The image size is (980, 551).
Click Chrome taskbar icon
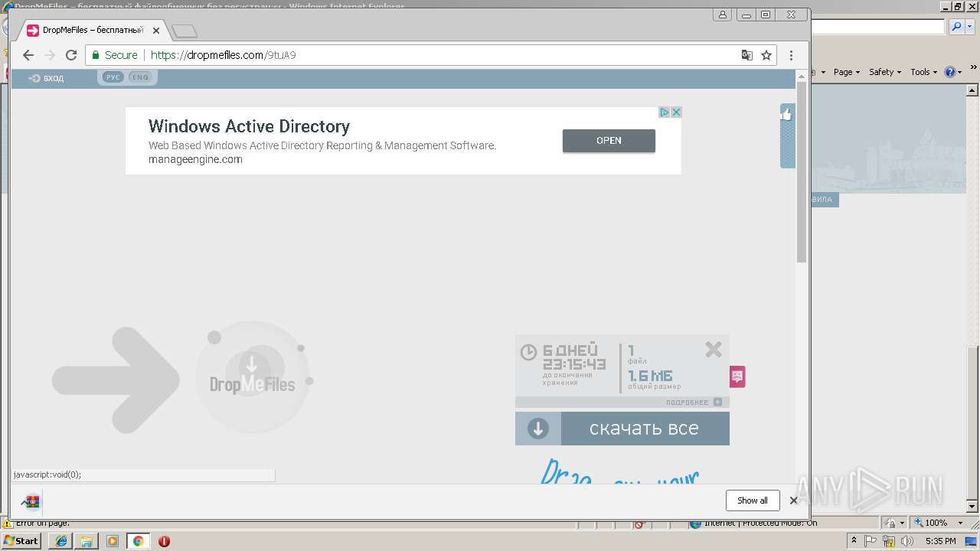click(x=138, y=541)
